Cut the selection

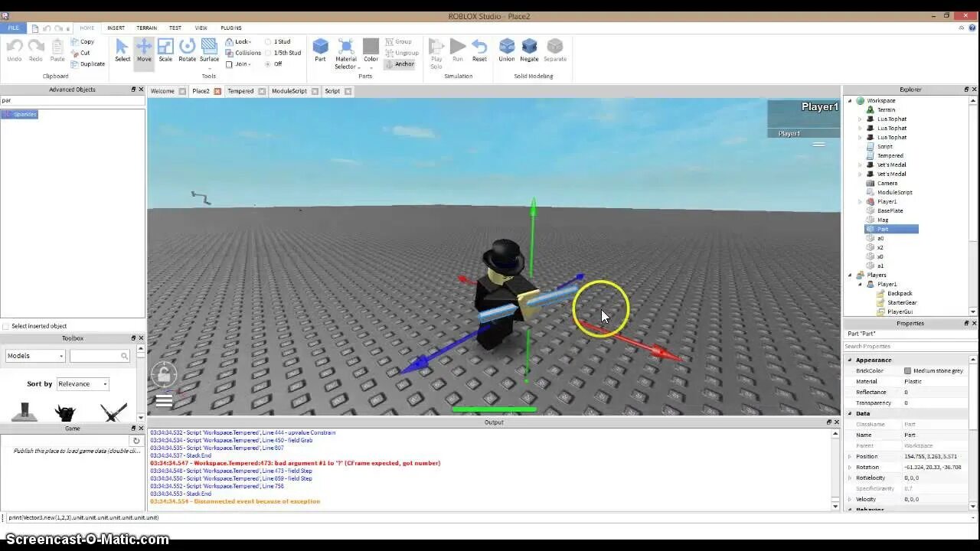(x=80, y=53)
